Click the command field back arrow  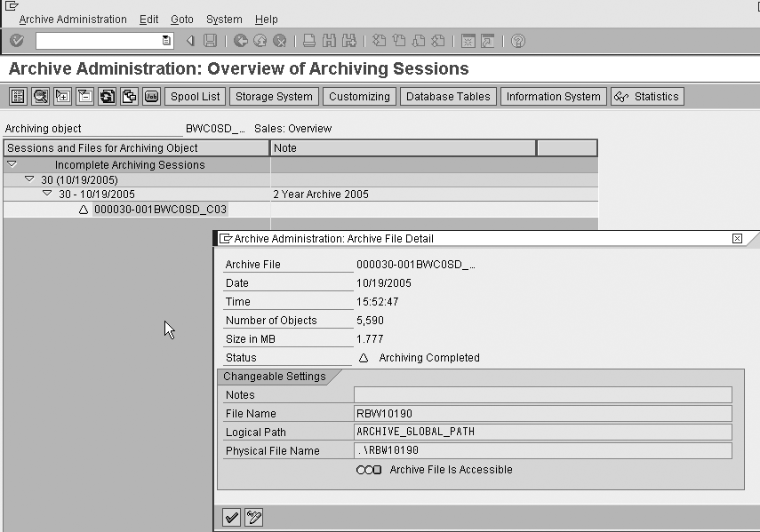[190, 41]
